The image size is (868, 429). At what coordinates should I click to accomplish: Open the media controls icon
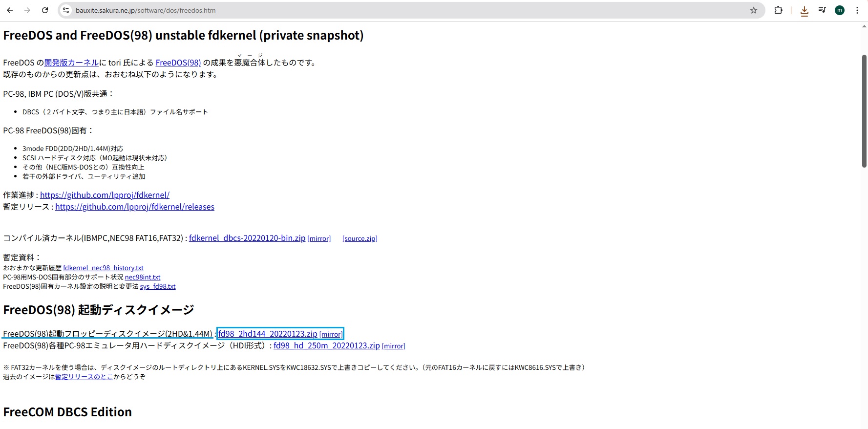[x=822, y=10]
